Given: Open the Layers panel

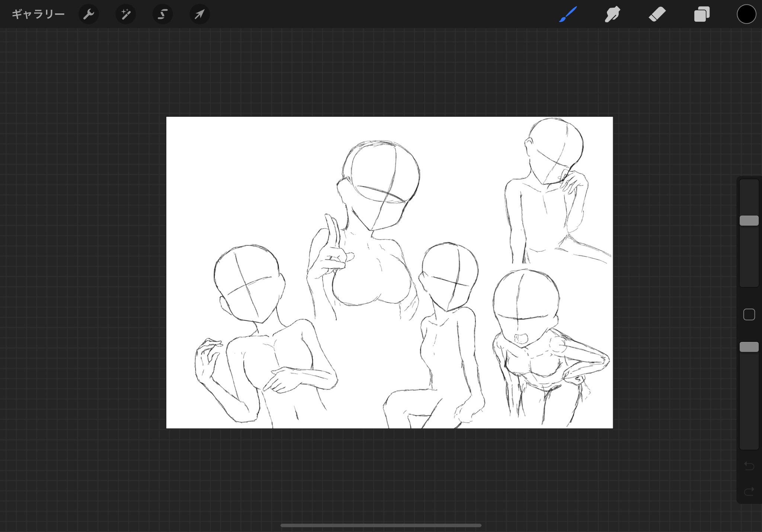Looking at the screenshot, I should click(702, 14).
